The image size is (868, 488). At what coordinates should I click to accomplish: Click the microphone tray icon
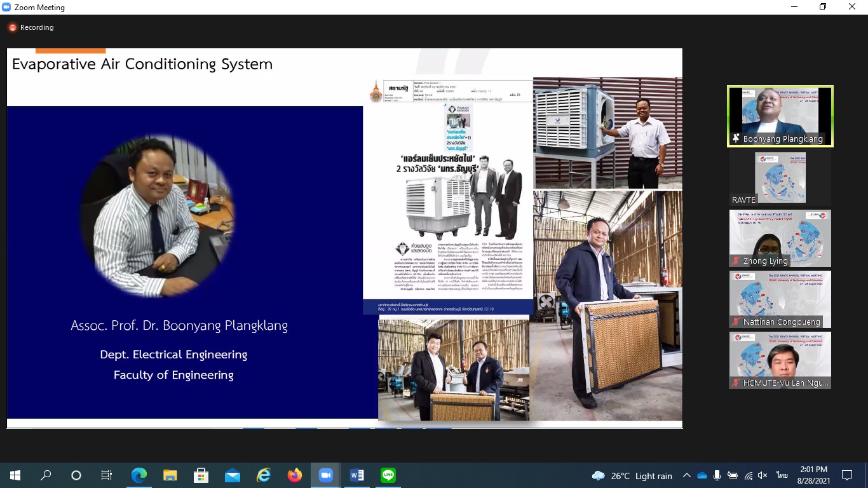[x=717, y=475]
